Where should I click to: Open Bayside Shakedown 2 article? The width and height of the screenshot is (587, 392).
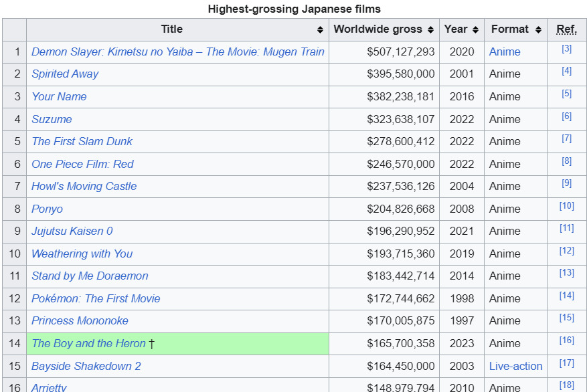pos(86,366)
